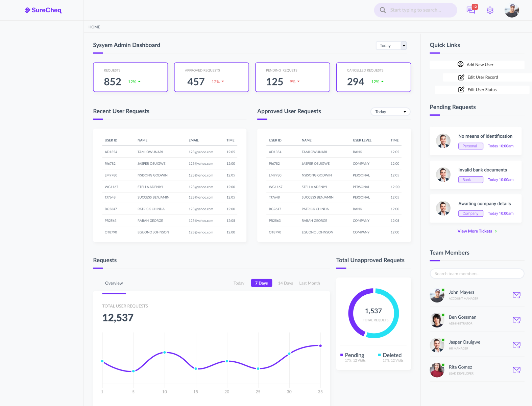532x406 pixels.
Task: Select the Last Month chart range
Action: pyautogui.click(x=310, y=283)
